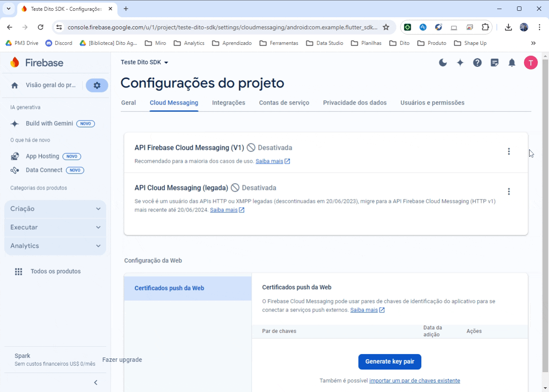This screenshot has height=392, width=549.
Task: Open Todos os produtos grid
Action: (x=48, y=272)
